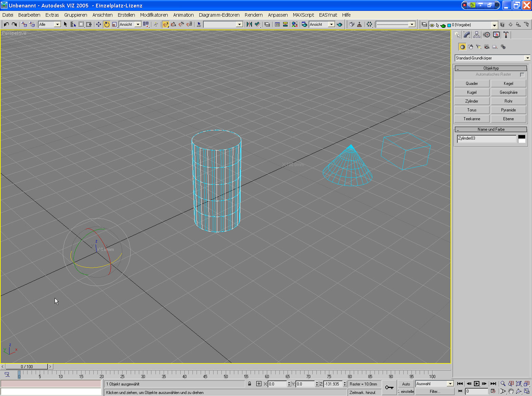Collapse the Objekttyp rollout
This screenshot has width=532, height=396.
(x=491, y=68)
